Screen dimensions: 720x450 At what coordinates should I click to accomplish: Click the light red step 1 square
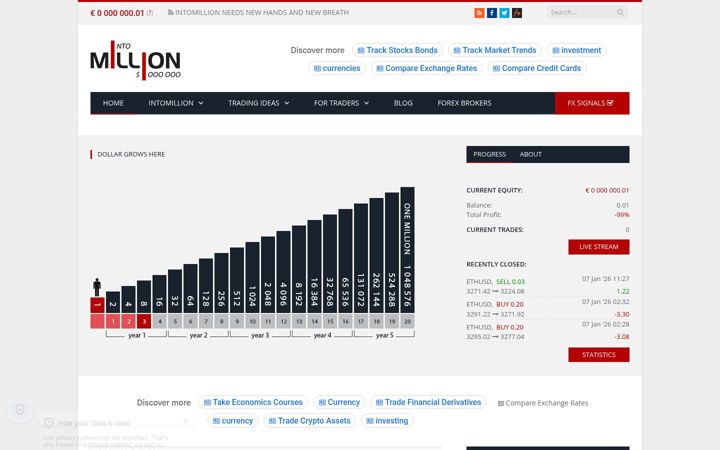[x=113, y=321]
